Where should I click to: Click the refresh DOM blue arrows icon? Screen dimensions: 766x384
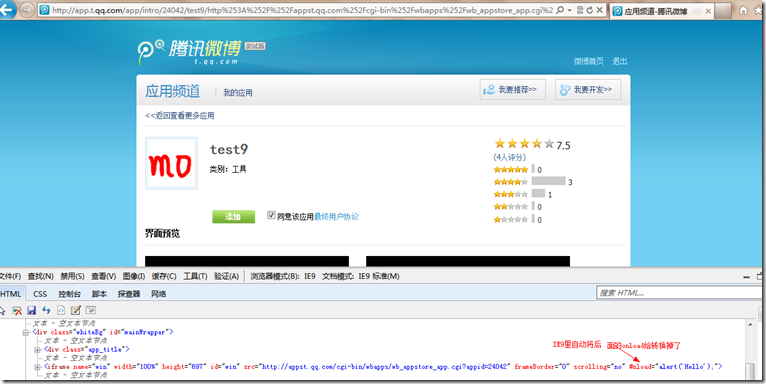[46, 310]
